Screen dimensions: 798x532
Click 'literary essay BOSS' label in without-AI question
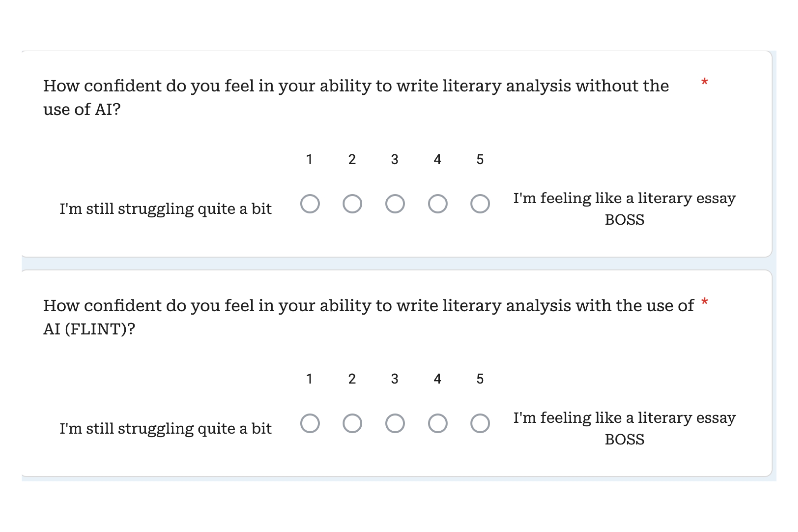(x=624, y=209)
